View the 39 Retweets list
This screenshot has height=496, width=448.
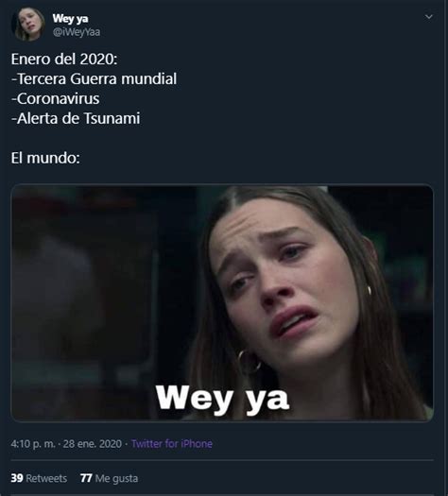coord(39,478)
